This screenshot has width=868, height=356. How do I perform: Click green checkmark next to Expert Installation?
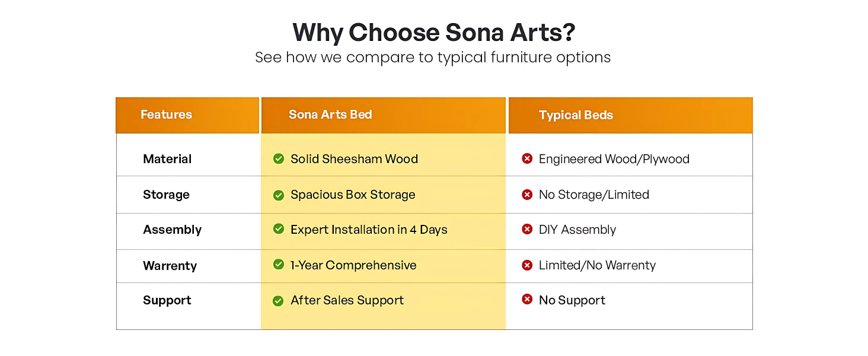click(278, 228)
